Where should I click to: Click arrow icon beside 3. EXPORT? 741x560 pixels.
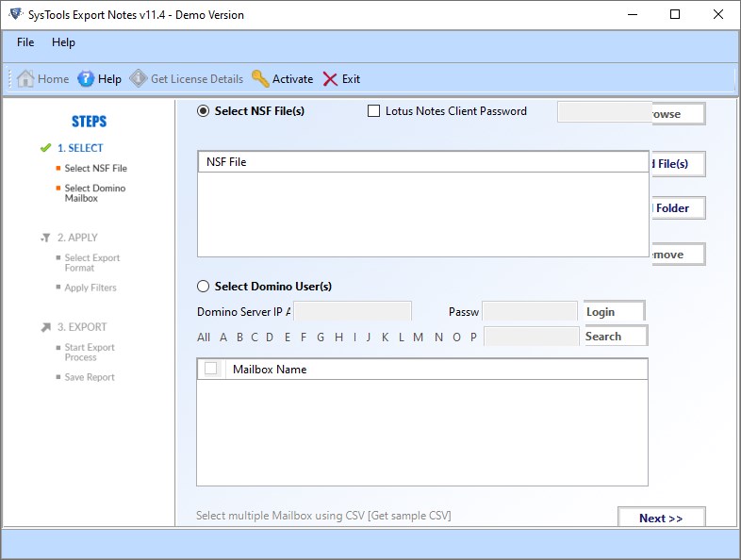(46, 327)
